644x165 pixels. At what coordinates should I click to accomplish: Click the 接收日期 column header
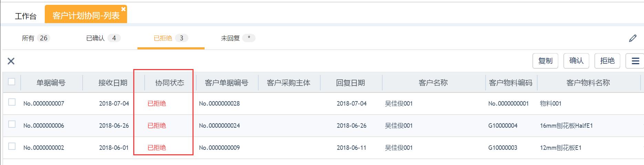point(113,83)
